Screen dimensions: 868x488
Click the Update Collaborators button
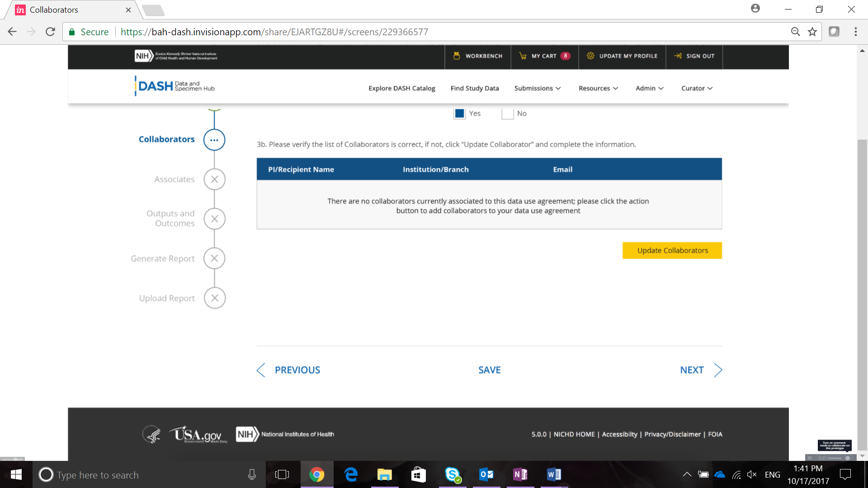pos(672,250)
